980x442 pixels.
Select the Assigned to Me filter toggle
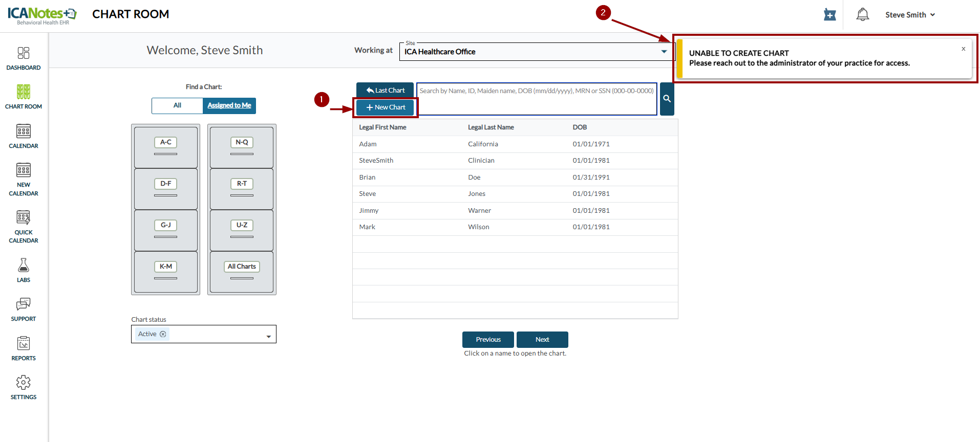point(229,105)
